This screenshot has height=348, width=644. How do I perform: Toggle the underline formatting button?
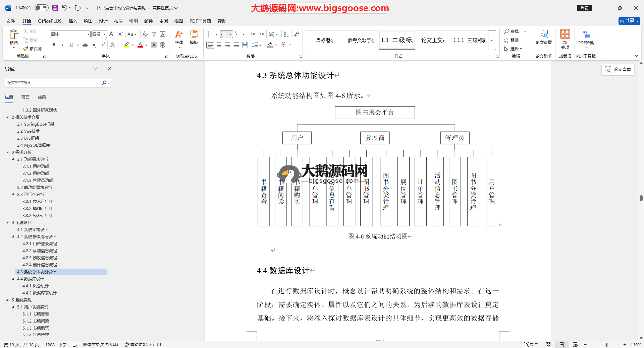click(x=71, y=45)
